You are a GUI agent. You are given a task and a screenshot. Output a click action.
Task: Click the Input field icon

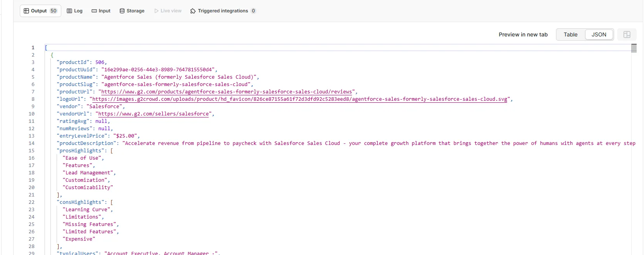[x=94, y=11]
